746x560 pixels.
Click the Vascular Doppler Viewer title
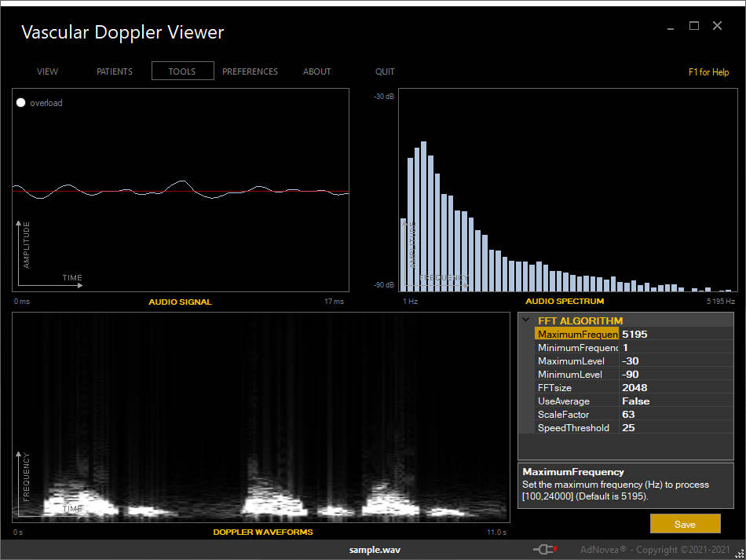pos(123,32)
